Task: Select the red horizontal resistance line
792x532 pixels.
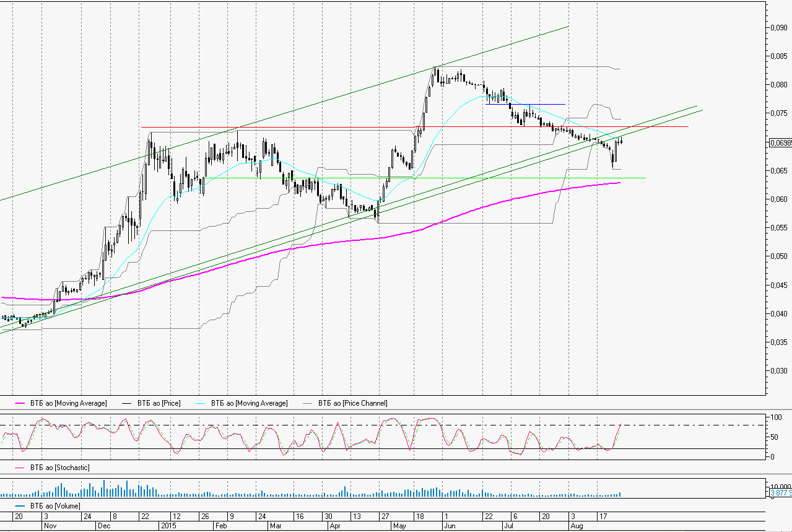Action: [x=650, y=126]
